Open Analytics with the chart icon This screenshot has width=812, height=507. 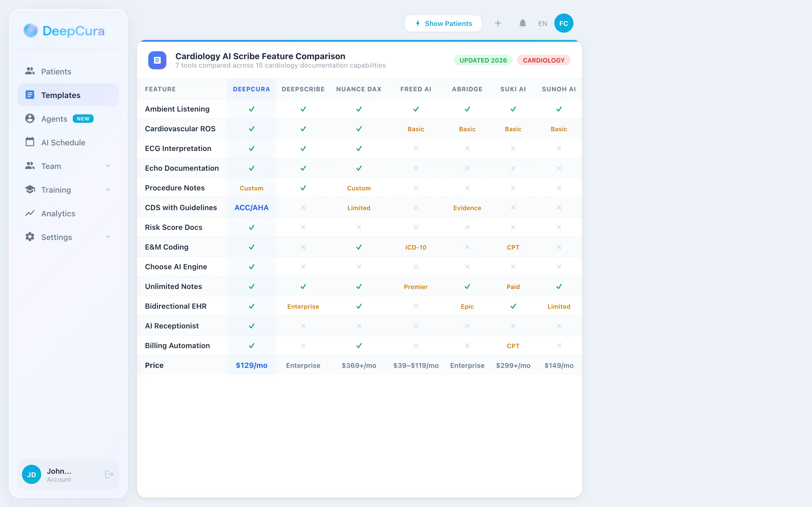point(30,213)
